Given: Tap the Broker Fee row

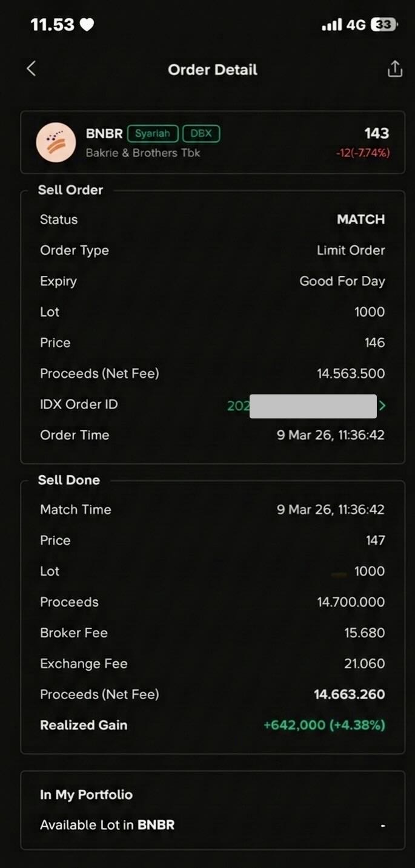Looking at the screenshot, I should (213, 633).
